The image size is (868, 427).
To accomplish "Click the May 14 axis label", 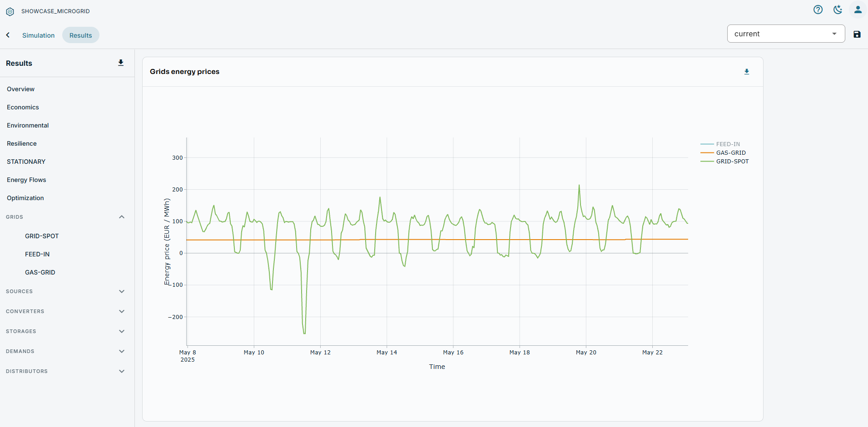I will (x=387, y=353).
